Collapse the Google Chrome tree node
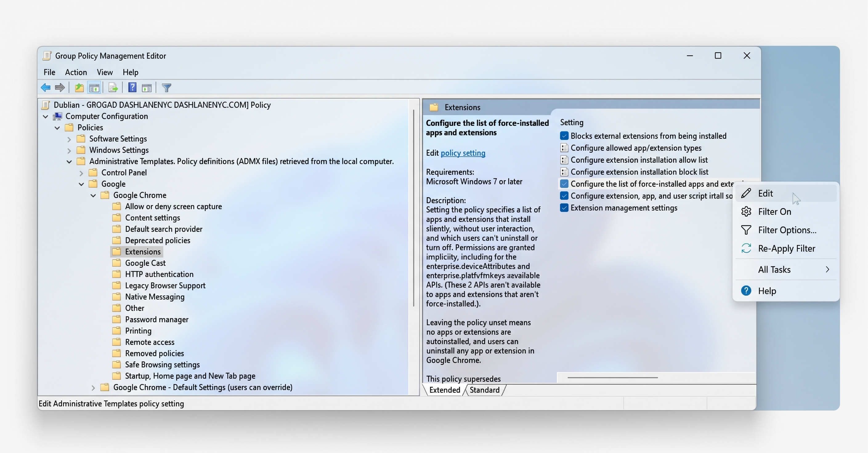Image resolution: width=868 pixels, height=453 pixels. click(93, 195)
